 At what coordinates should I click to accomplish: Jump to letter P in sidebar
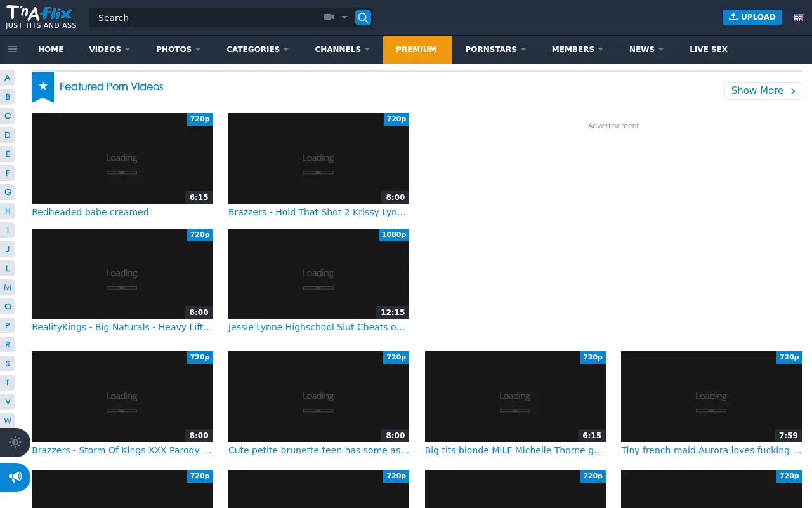click(8, 326)
